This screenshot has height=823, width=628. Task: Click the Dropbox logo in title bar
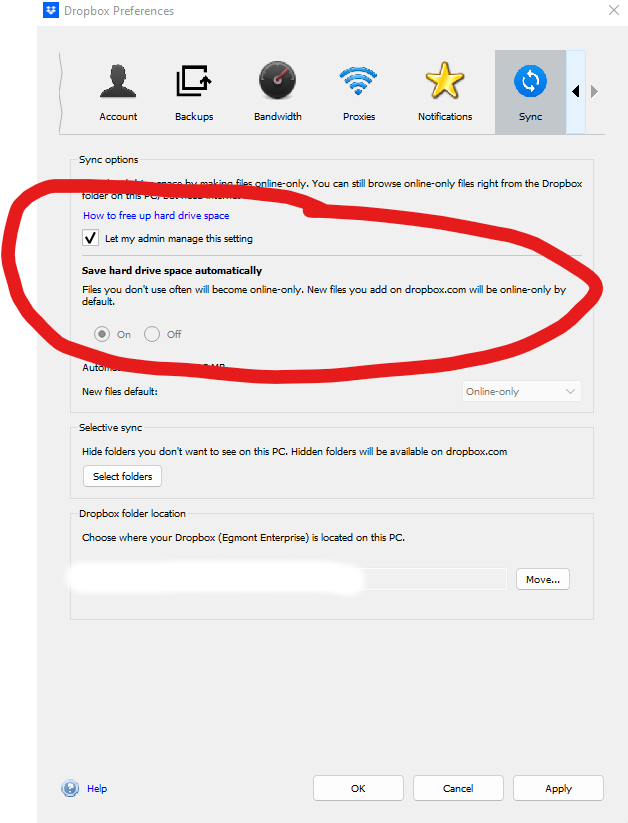pos(51,11)
